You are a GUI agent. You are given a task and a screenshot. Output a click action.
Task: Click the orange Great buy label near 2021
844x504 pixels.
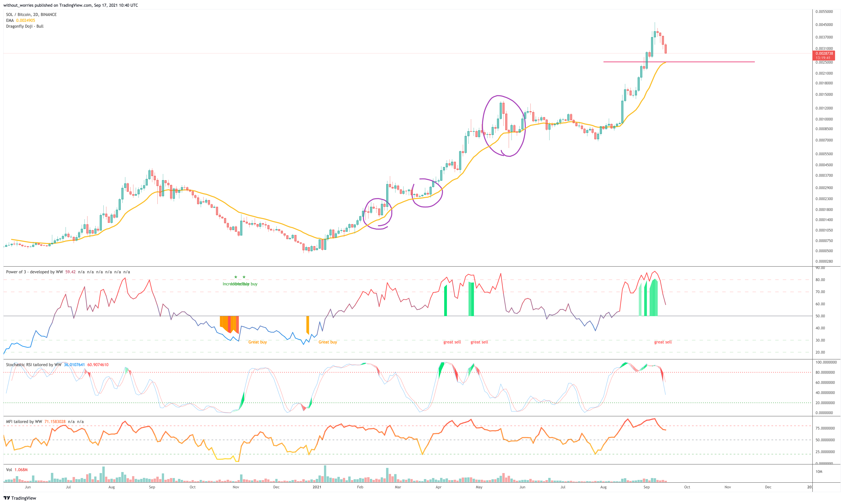328,342
